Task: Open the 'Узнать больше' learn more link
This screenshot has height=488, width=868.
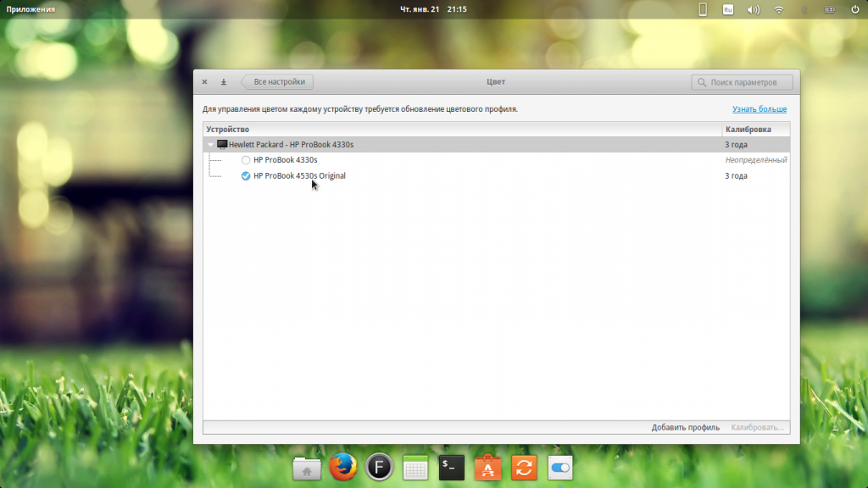Action: [759, 109]
